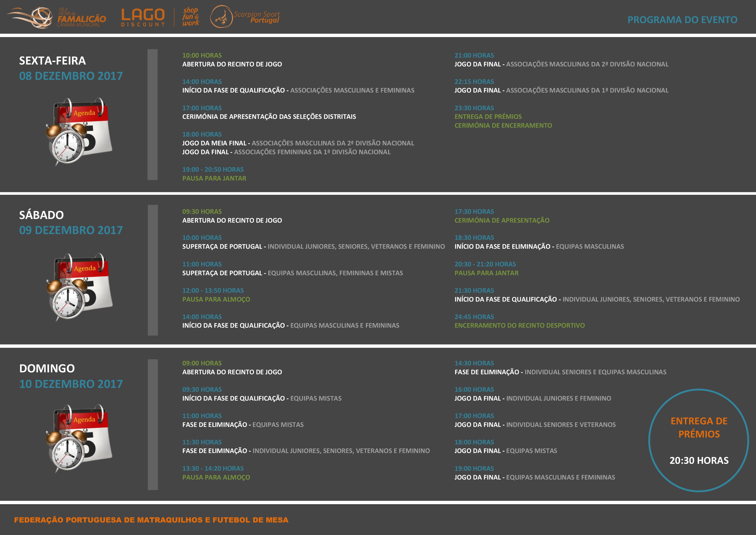Viewport: 756px width, 535px height.
Task: Click Saturday's 09:30 HORAS time label
Action: click(202, 211)
